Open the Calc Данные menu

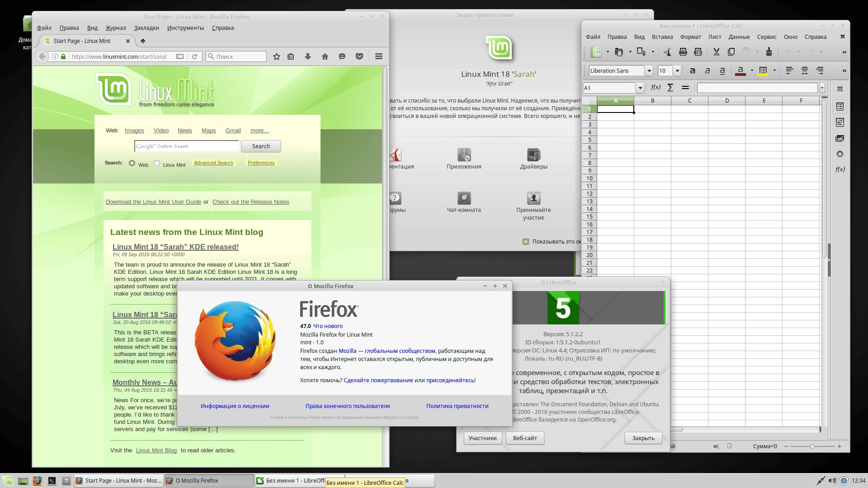point(739,37)
